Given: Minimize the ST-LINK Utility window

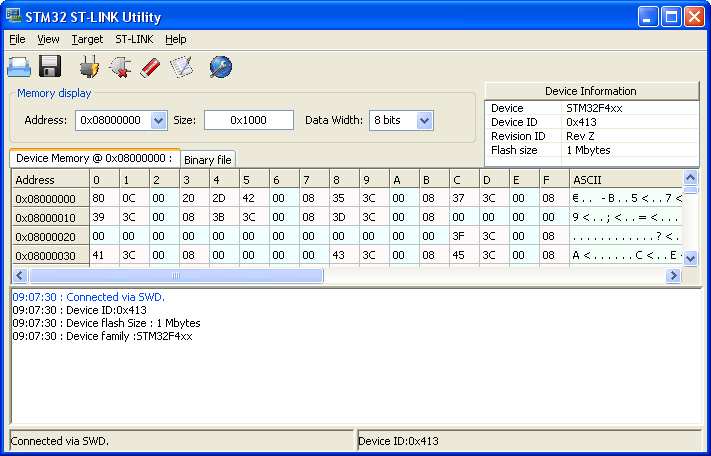Looking at the screenshot, I should coord(647,17).
